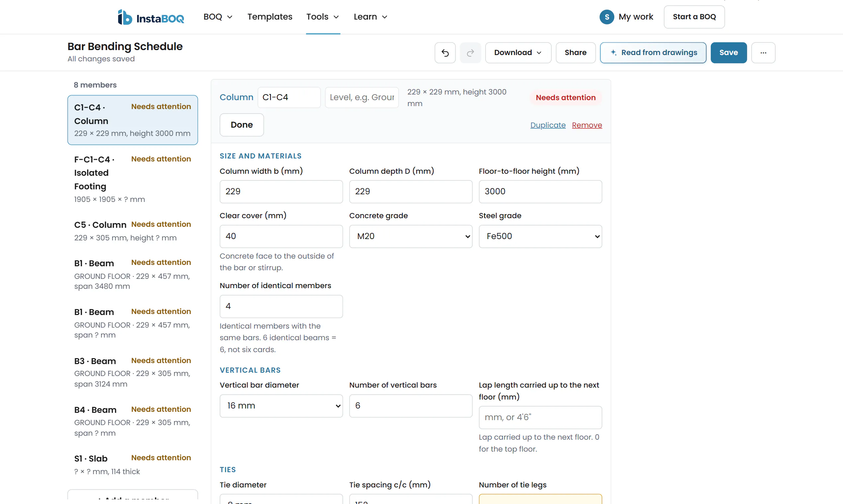
Task: Open My work
Action: click(636, 17)
